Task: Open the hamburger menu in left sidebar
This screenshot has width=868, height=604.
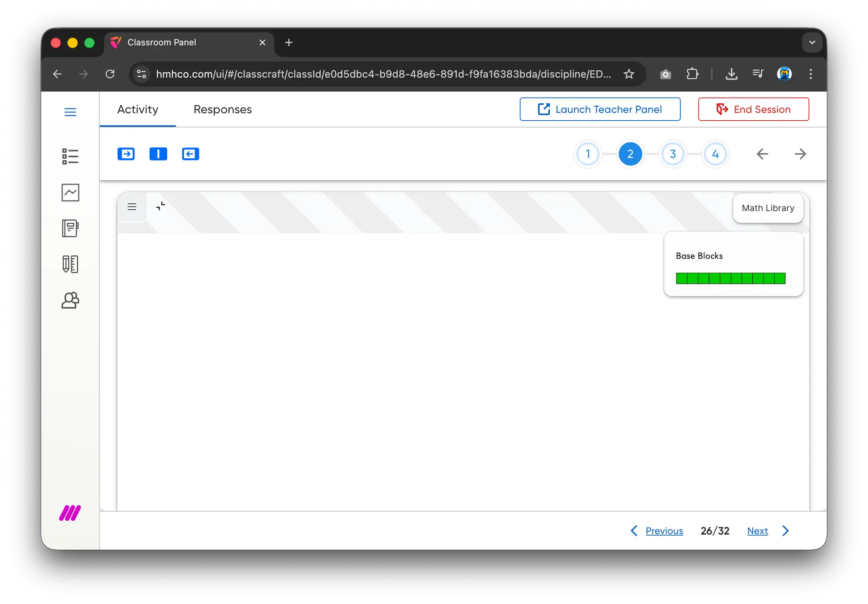Action: pos(70,112)
